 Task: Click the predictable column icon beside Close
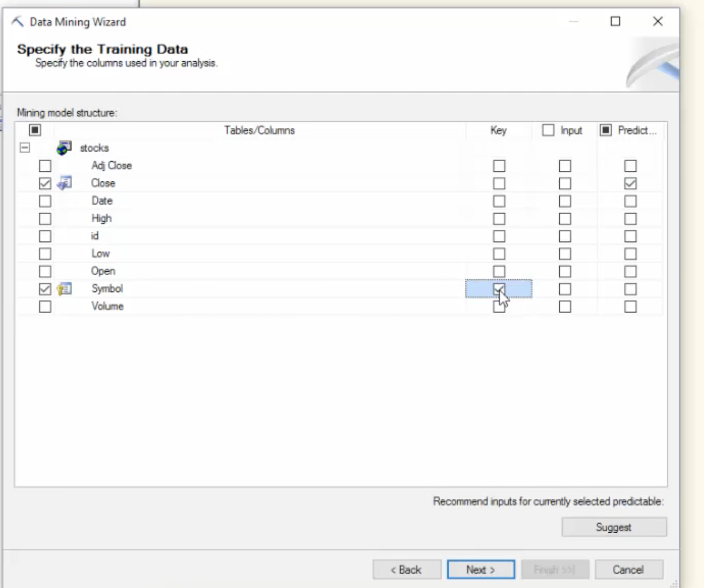coord(64,183)
